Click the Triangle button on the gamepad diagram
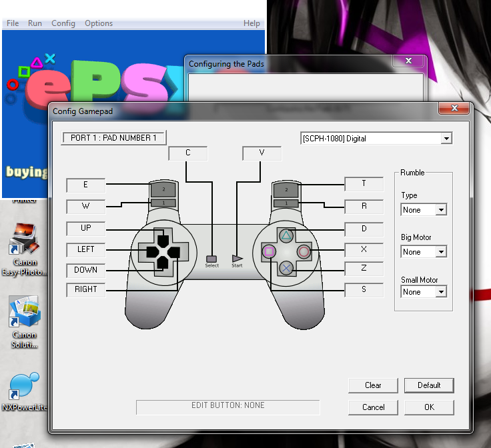 click(286, 235)
